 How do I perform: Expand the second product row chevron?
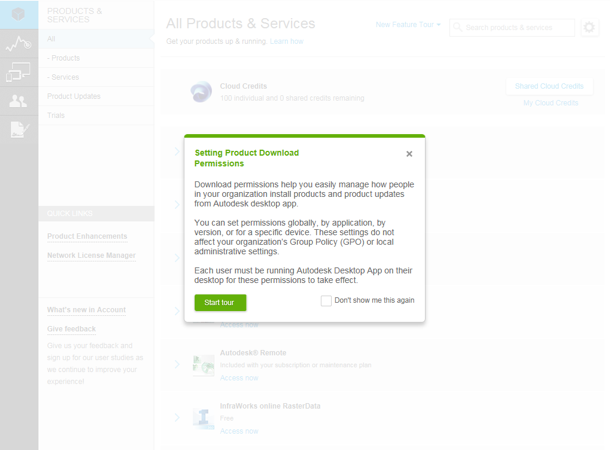[177, 205]
